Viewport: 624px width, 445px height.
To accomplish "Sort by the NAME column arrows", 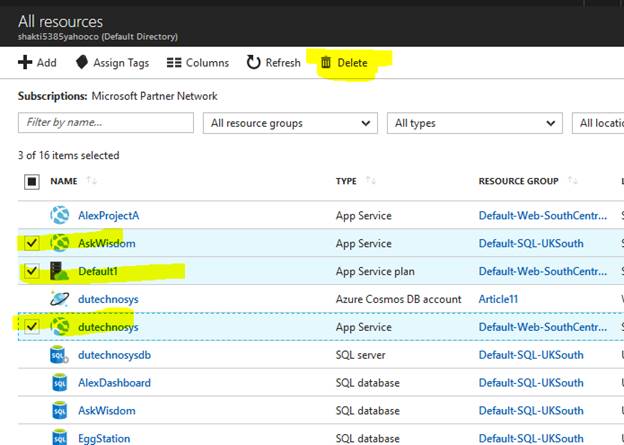I will 92,181.
